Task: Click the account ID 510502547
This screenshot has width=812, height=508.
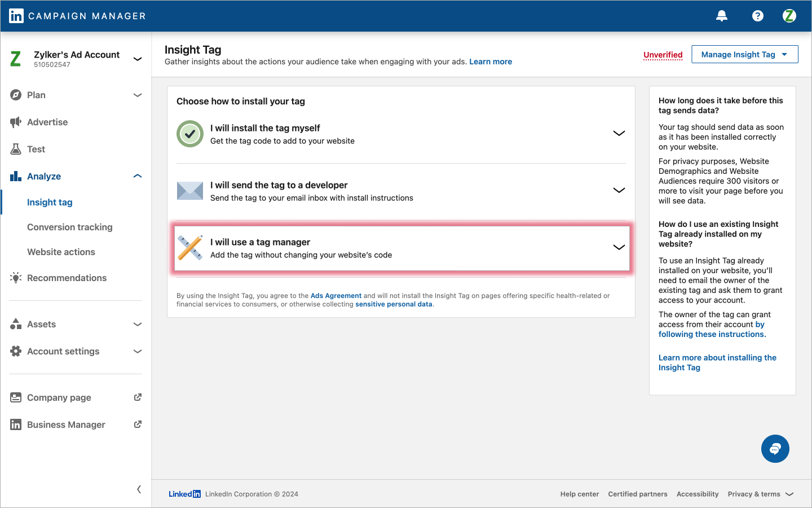Action: click(52, 65)
